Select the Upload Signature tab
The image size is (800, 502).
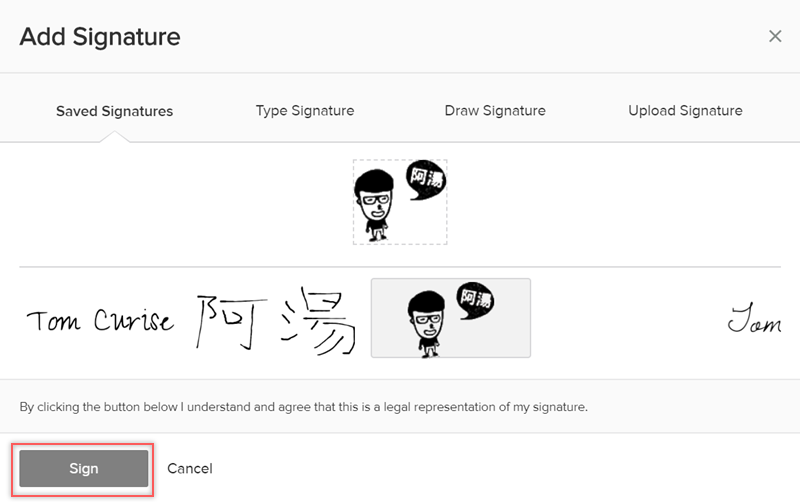point(685,111)
